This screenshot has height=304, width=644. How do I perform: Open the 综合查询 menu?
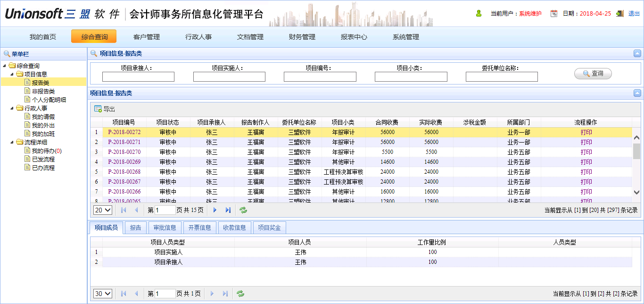(x=94, y=37)
